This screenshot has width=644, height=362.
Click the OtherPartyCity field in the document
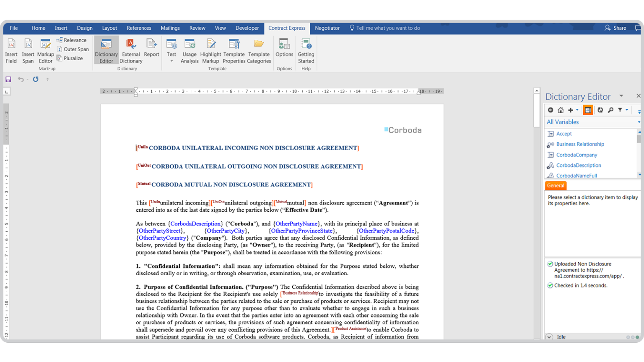226,231
